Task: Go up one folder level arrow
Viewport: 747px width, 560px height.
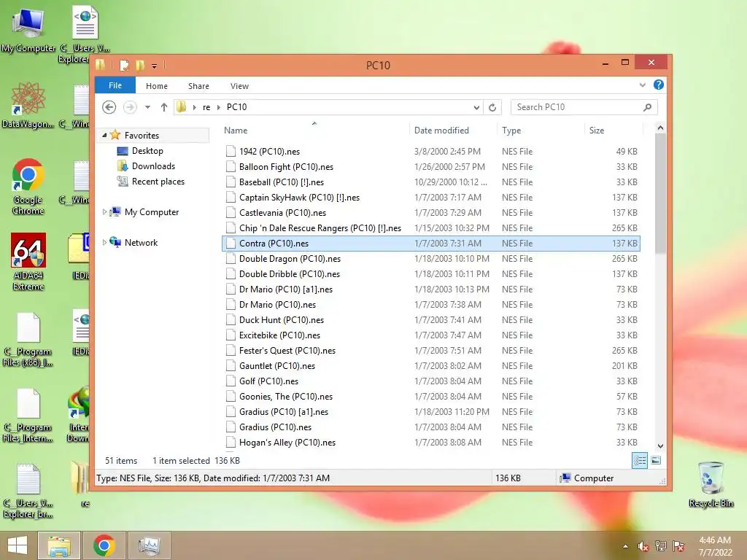Action: (x=164, y=107)
